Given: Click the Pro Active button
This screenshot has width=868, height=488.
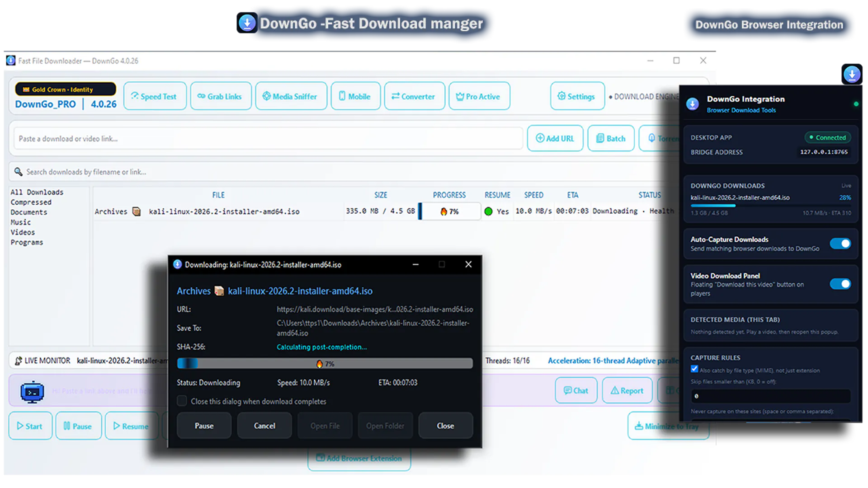Looking at the screenshot, I should click(x=479, y=96).
